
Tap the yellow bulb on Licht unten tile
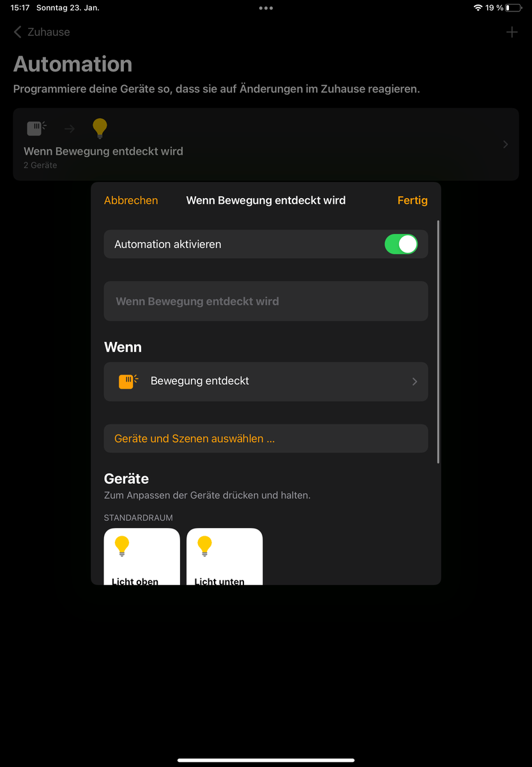(x=204, y=546)
